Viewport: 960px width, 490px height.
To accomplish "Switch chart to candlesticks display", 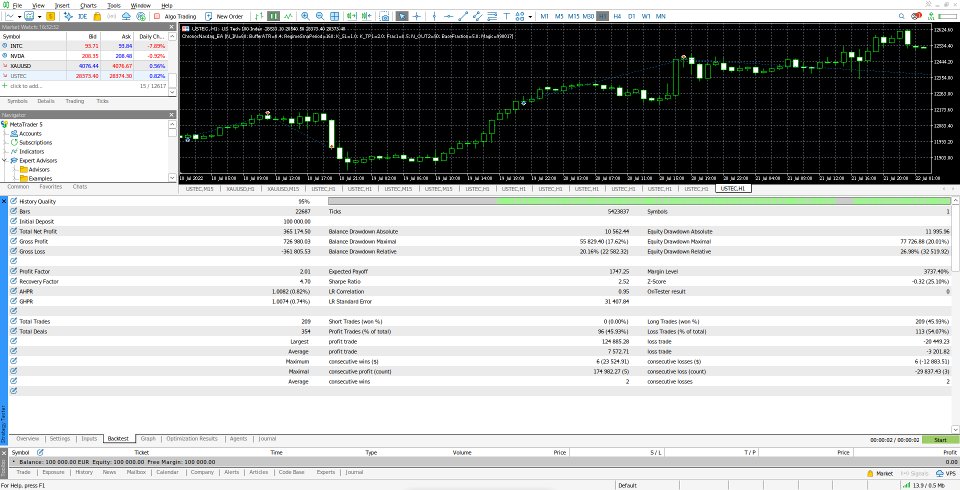I will point(274,17).
